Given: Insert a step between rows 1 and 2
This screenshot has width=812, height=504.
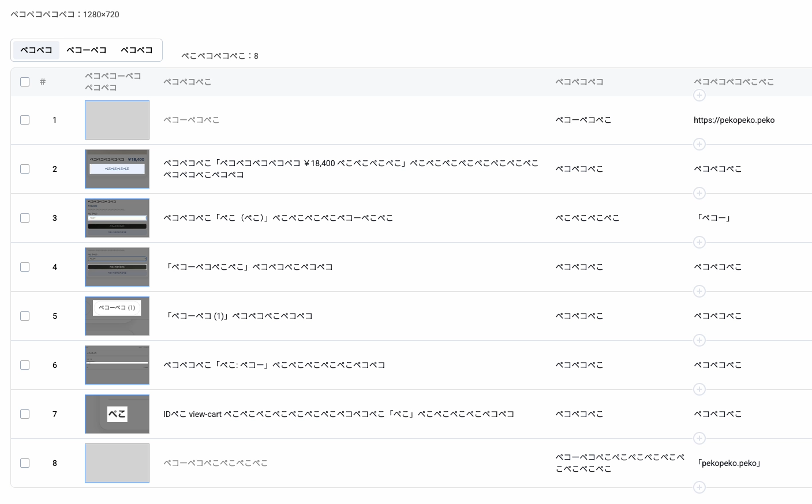Looking at the screenshot, I should (699, 144).
